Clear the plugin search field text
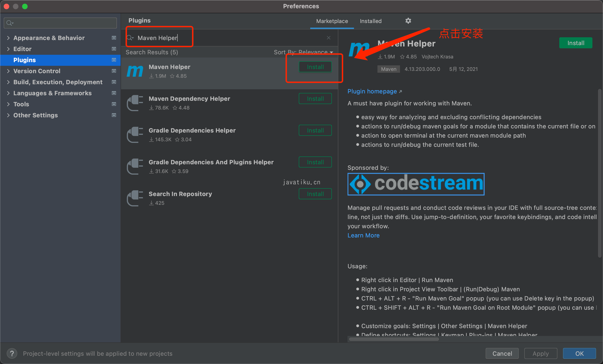The image size is (603, 364). coord(328,38)
